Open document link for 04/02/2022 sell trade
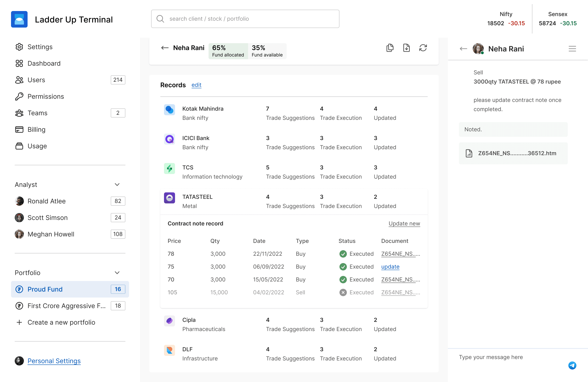 point(401,293)
